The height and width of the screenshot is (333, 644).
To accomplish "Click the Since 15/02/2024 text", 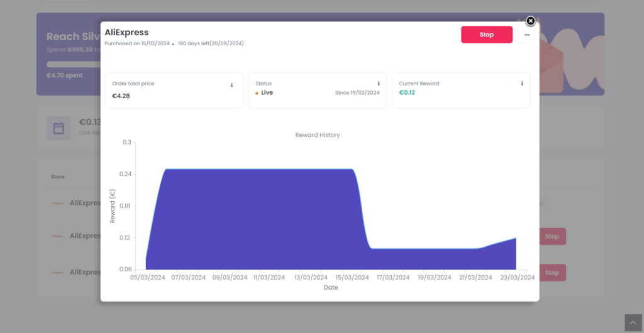I will [357, 93].
